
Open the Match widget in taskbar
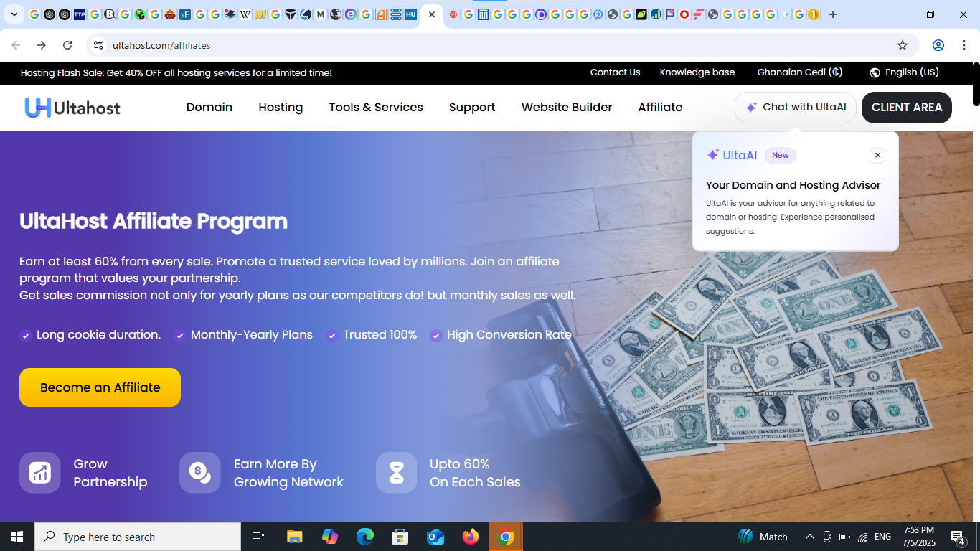[763, 537]
